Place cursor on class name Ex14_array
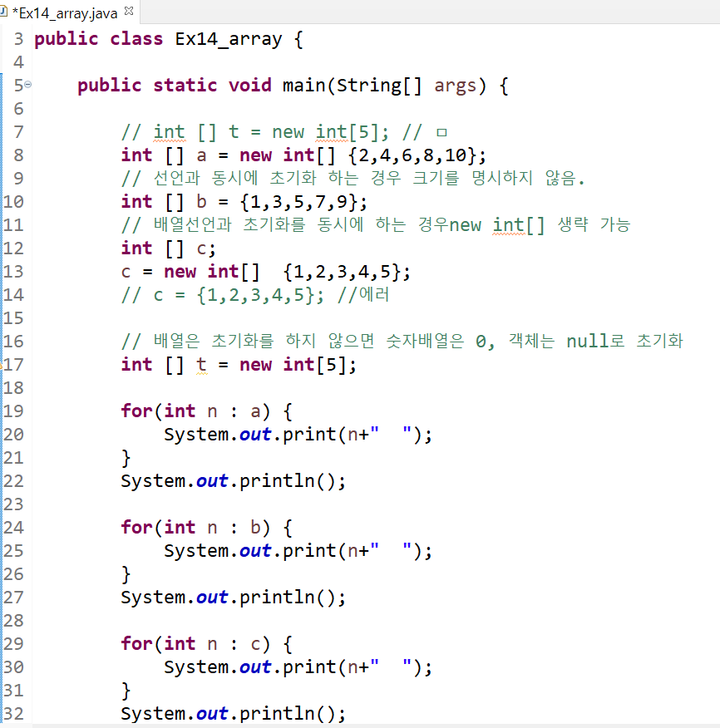Viewport: 720px width, 728px height. (229, 39)
